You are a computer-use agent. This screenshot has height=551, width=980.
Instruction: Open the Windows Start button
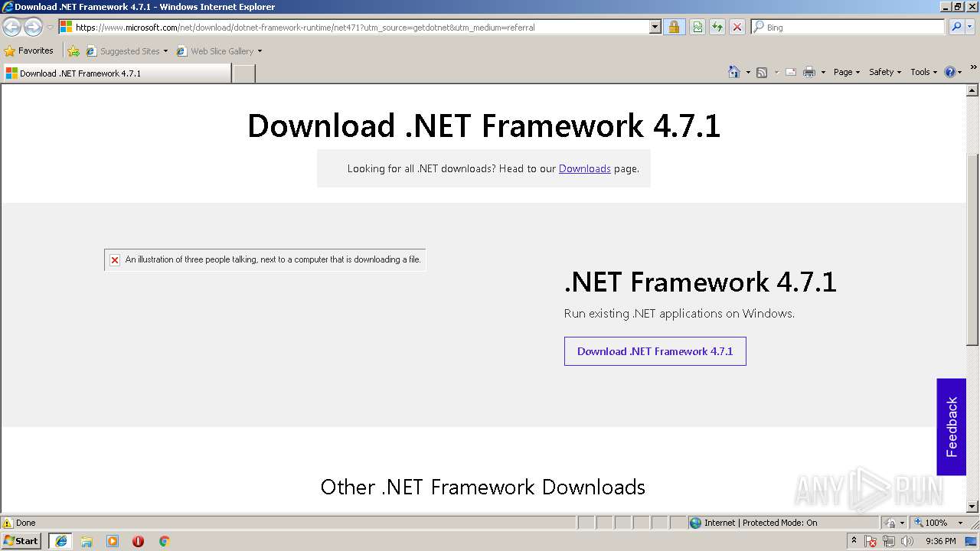(21, 541)
